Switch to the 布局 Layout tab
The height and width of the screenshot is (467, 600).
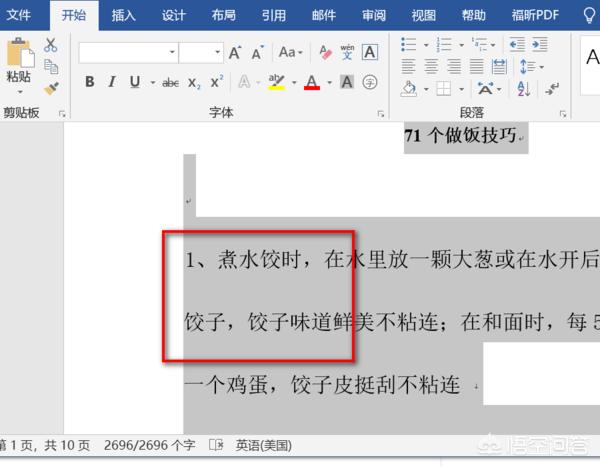point(223,15)
